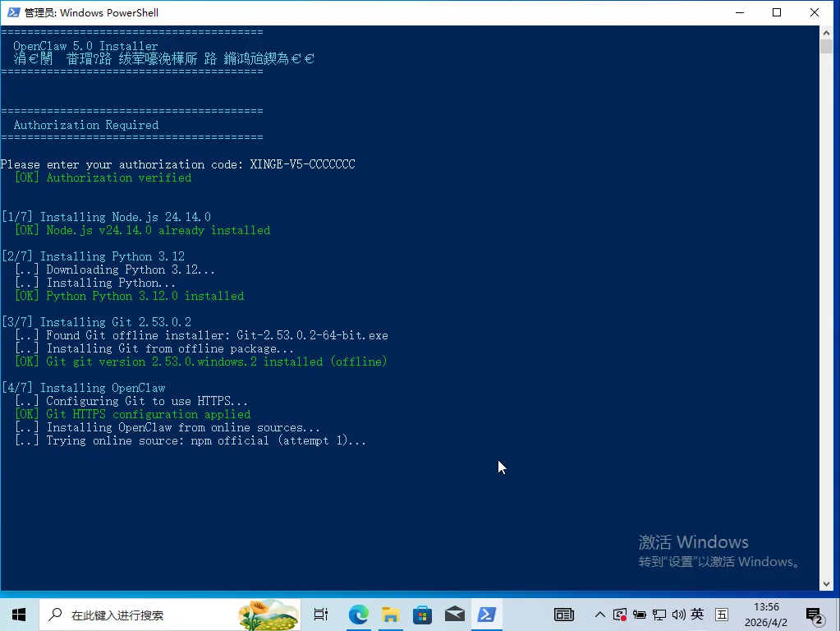Screen dimensions: 840x631
Task: Click the scrollbar down arrow
Action: coord(826,584)
